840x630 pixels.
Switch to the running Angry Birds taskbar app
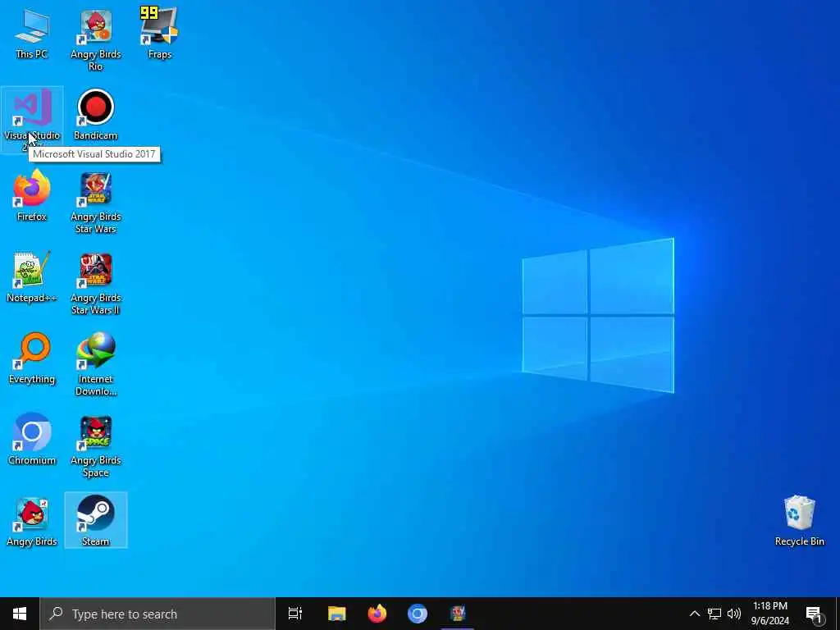(458, 614)
